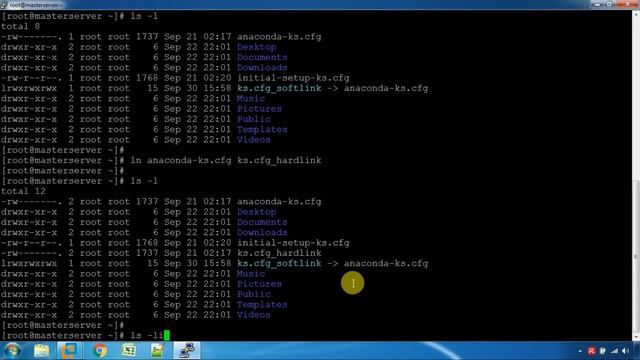Click Videos directory in the second listing
The width and height of the screenshot is (640, 360).
(x=254, y=315)
